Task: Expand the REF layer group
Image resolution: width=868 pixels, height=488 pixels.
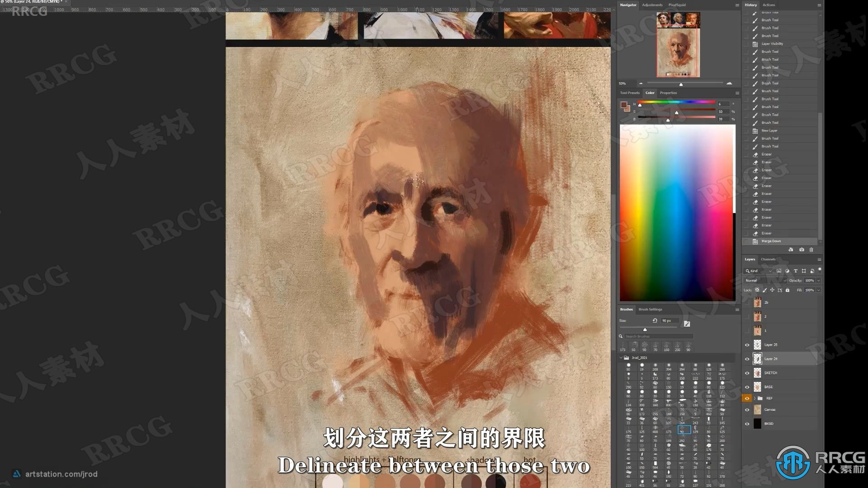Action: coord(755,398)
